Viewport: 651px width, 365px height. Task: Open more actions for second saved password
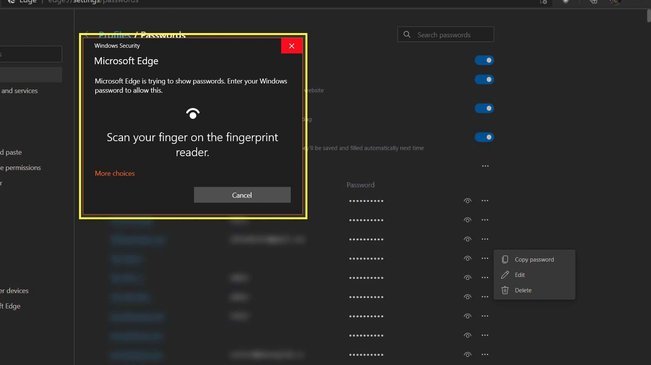(485, 220)
